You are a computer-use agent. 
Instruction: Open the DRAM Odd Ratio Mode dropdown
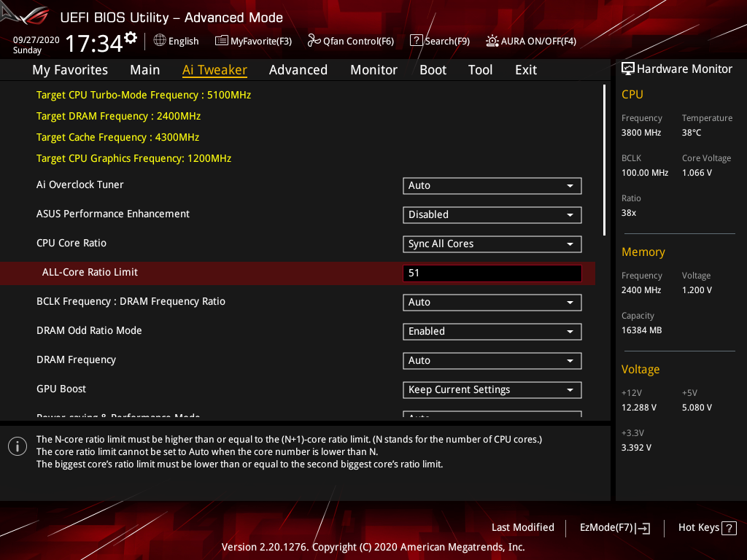[x=492, y=332]
